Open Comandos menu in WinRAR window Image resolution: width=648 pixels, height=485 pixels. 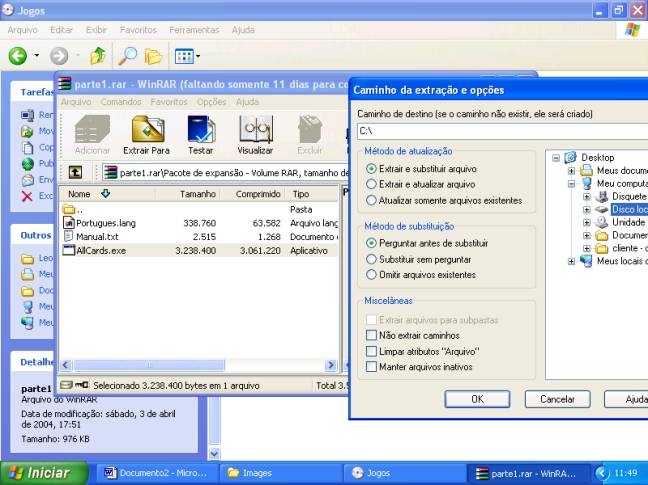(x=121, y=102)
